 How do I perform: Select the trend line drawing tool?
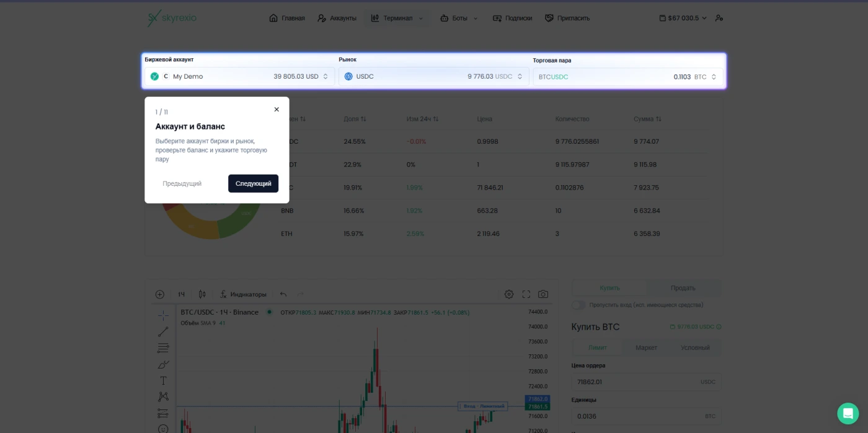[163, 331]
